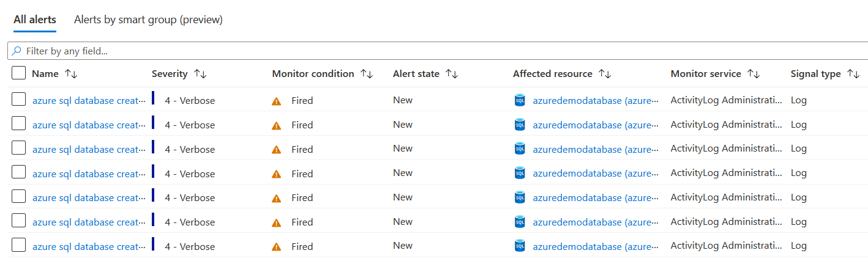Viewport: 868px width, 275px height.
Task: Click the Fired warning triangle in fourth row
Action: coord(277,174)
